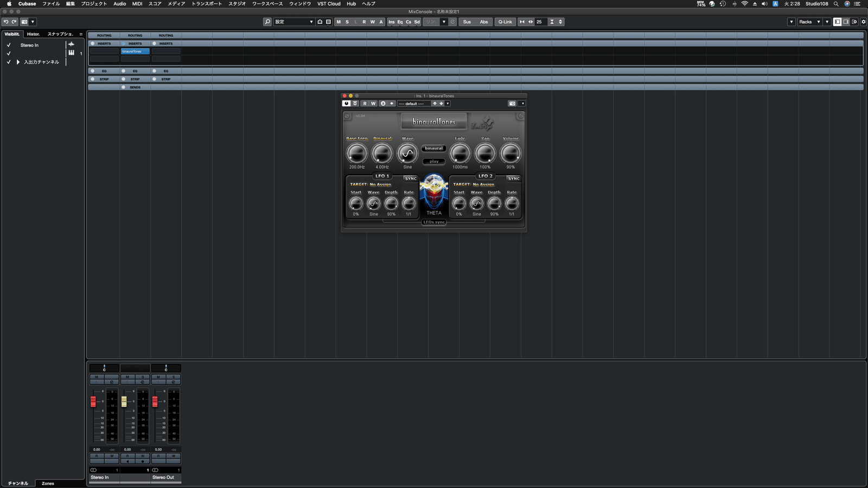Click the Base Freq knob
The height and width of the screenshot is (488, 868).
[357, 153]
